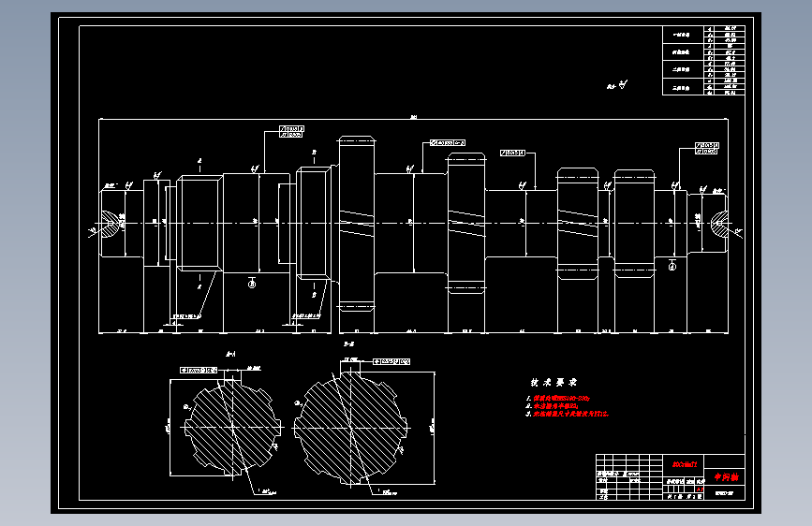Click the hatched center hole at right shaft end
This screenshot has width=812, height=526.
pos(719,223)
